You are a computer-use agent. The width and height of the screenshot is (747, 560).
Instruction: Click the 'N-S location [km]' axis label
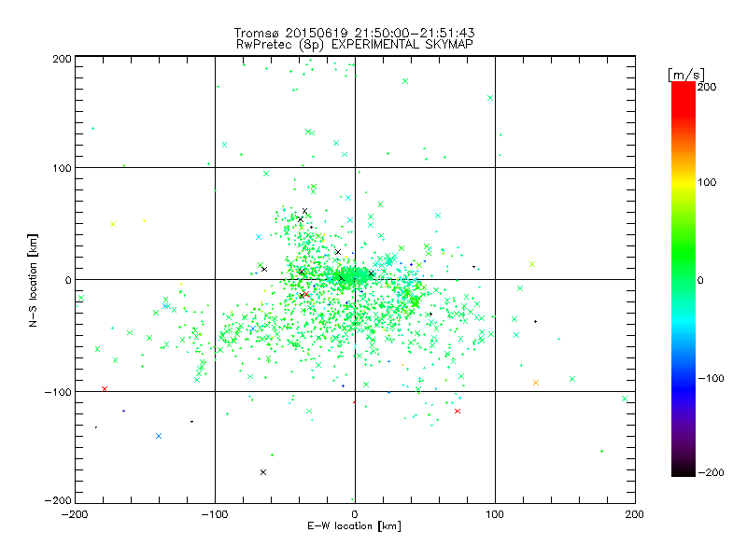pyautogui.click(x=33, y=280)
